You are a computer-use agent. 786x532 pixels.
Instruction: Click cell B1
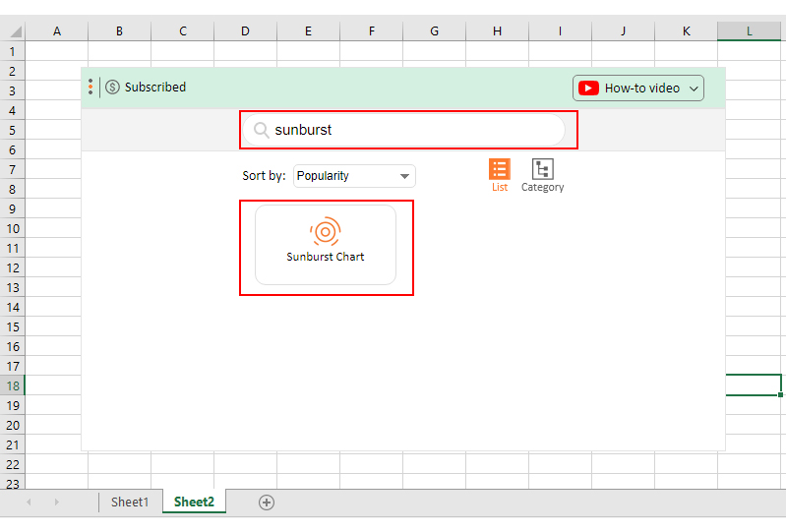(x=119, y=51)
